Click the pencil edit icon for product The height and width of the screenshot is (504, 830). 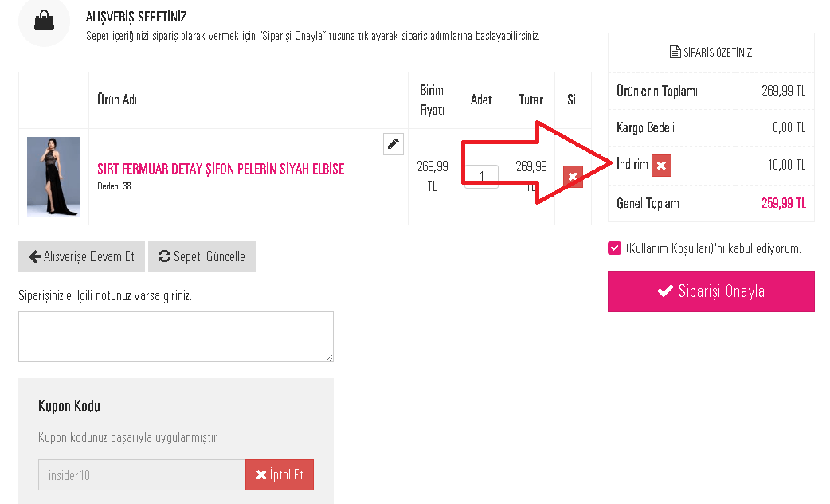coord(393,144)
